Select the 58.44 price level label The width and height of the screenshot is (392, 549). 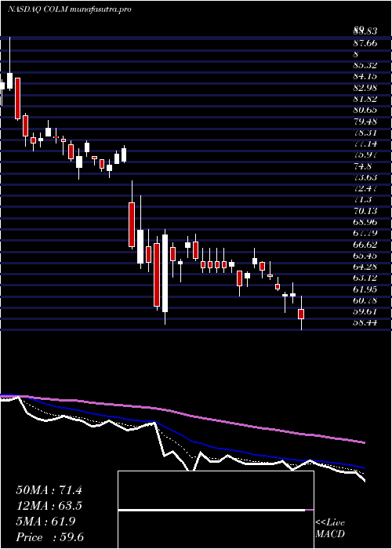tap(365, 323)
